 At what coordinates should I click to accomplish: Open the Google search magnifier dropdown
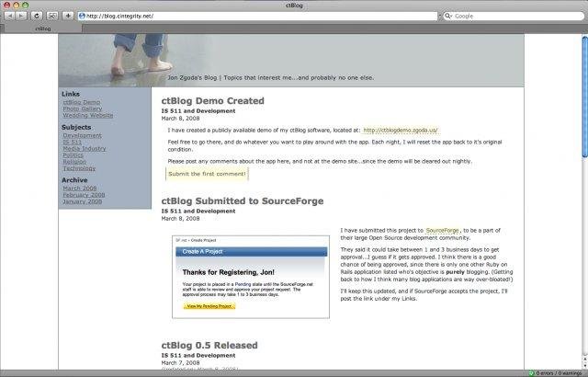pos(448,16)
